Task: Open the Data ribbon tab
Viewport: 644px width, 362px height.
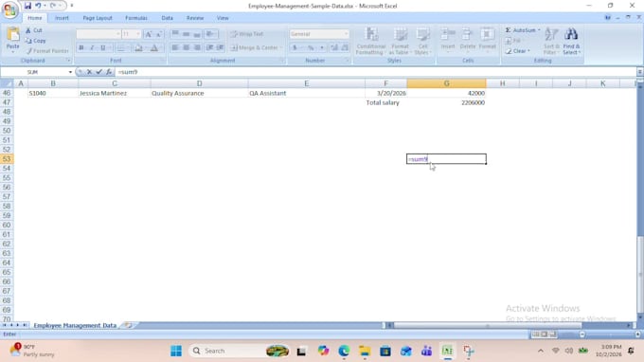Action: (x=168, y=18)
